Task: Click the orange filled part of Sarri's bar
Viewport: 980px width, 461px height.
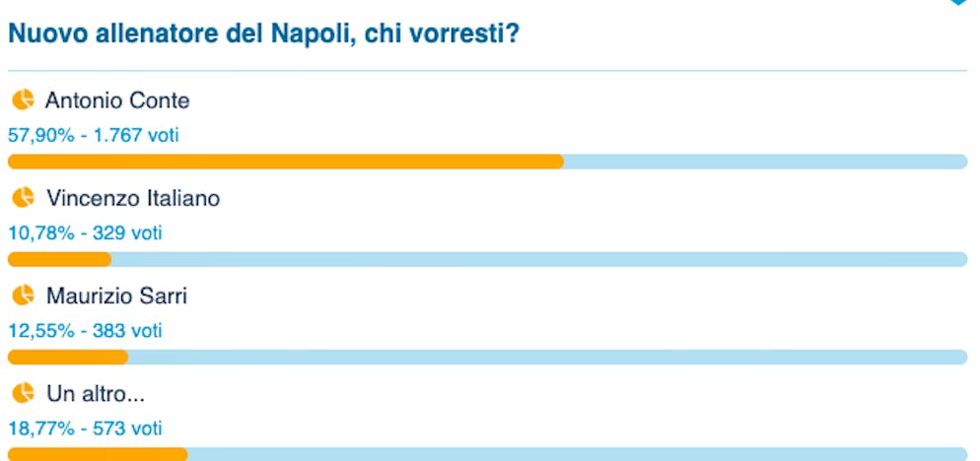Action: [68, 357]
